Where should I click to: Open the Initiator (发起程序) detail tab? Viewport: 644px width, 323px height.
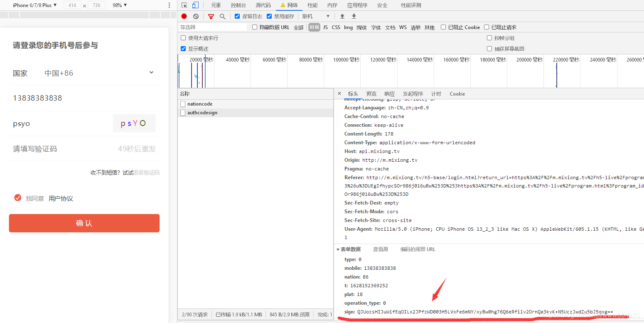coord(413,94)
